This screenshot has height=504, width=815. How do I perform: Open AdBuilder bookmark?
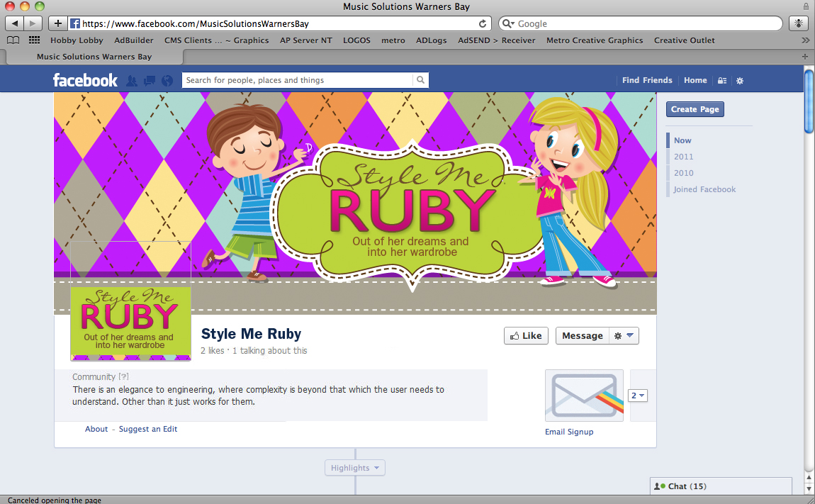(x=133, y=40)
